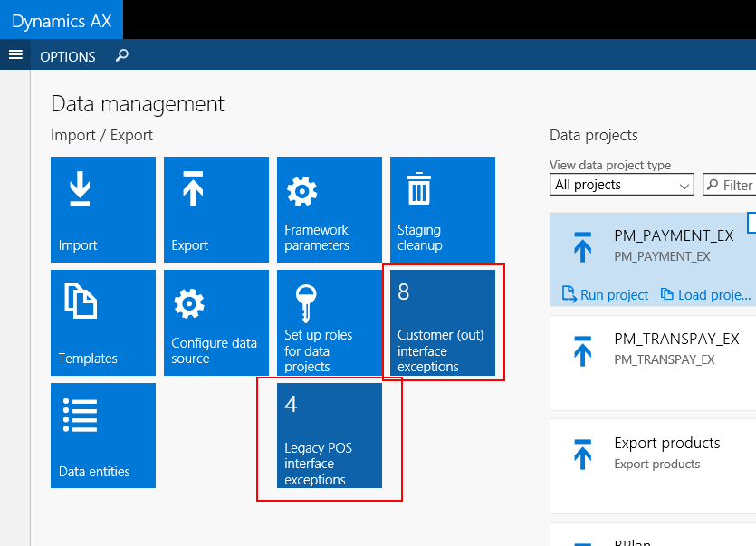Click the Dynamics AX home label
Viewport: 756px width, 546px height.
pos(62,21)
